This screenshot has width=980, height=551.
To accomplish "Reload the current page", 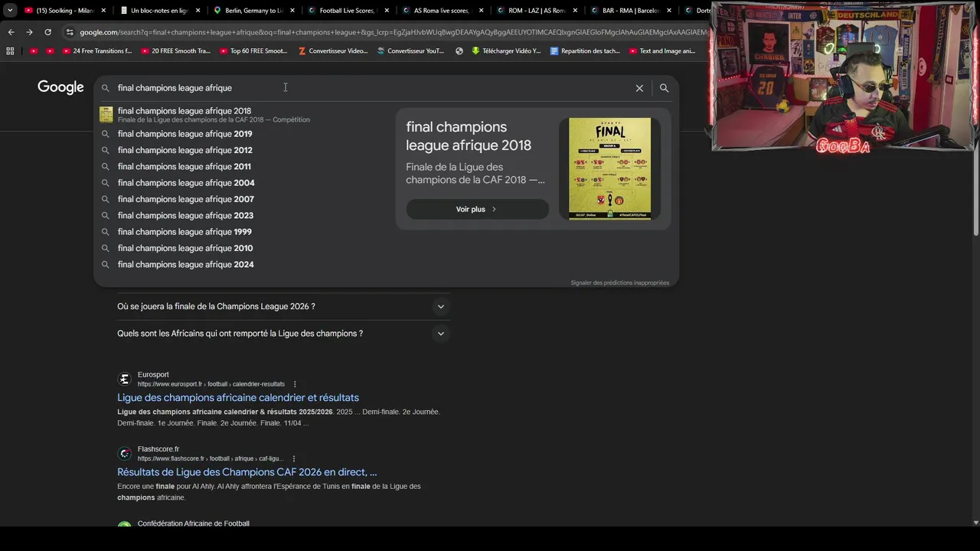I will click(x=47, y=32).
